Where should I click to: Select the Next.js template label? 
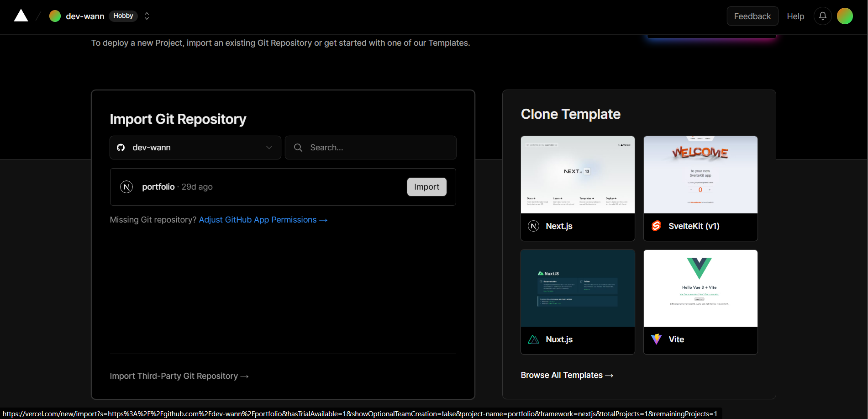(559, 226)
